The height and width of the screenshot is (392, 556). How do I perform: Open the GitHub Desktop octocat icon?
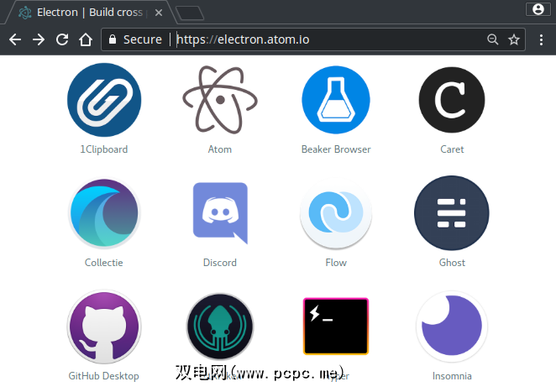coord(104,327)
